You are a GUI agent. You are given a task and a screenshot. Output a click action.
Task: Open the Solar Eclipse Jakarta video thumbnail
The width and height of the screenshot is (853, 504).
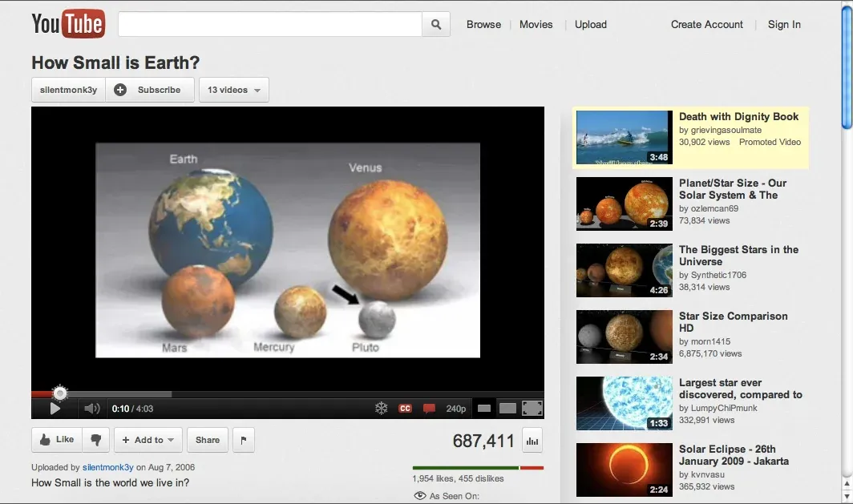click(x=624, y=470)
